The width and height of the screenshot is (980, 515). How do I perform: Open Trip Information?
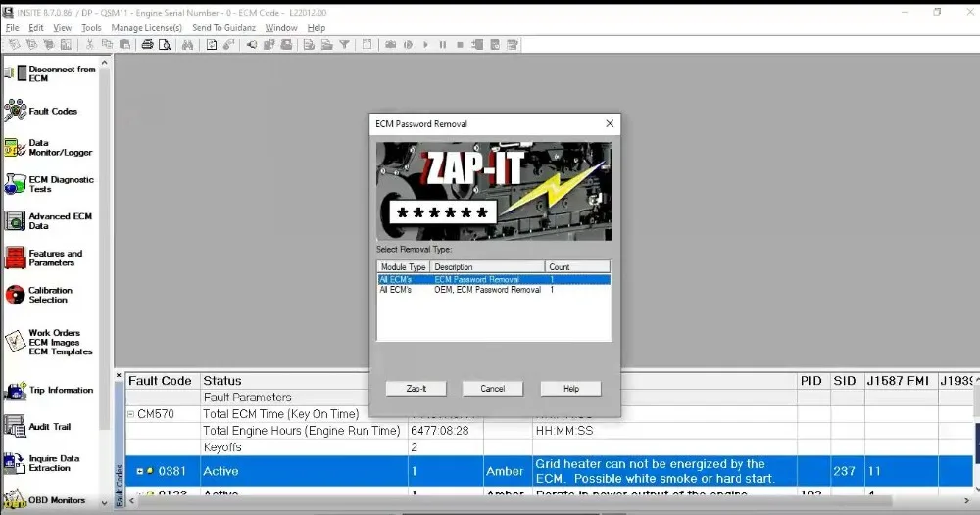[x=49, y=390]
